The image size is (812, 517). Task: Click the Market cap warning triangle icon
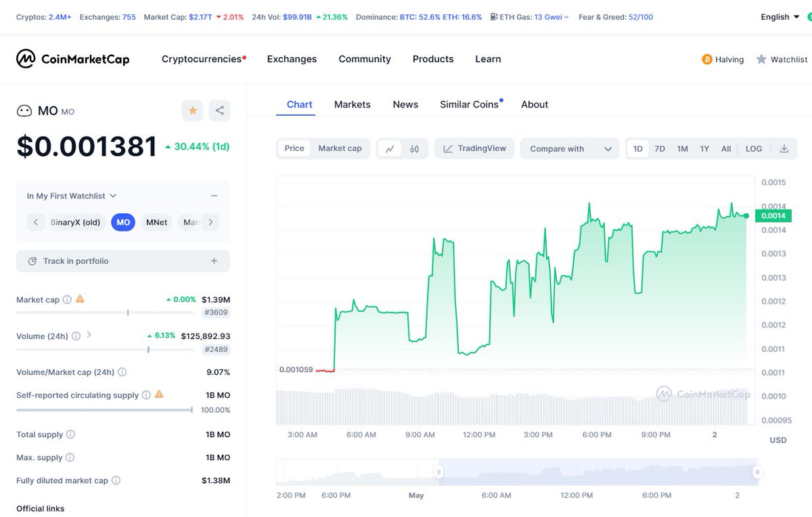click(80, 298)
